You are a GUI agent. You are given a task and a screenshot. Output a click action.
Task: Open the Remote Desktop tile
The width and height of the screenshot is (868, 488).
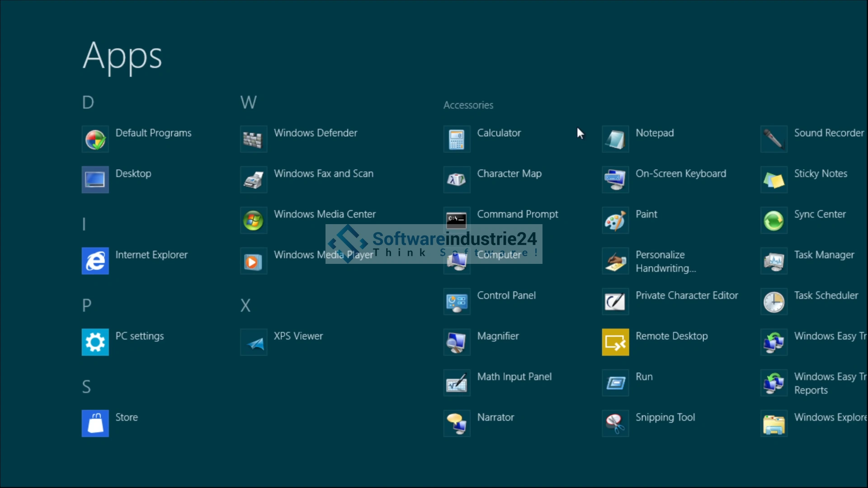[615, 343]
